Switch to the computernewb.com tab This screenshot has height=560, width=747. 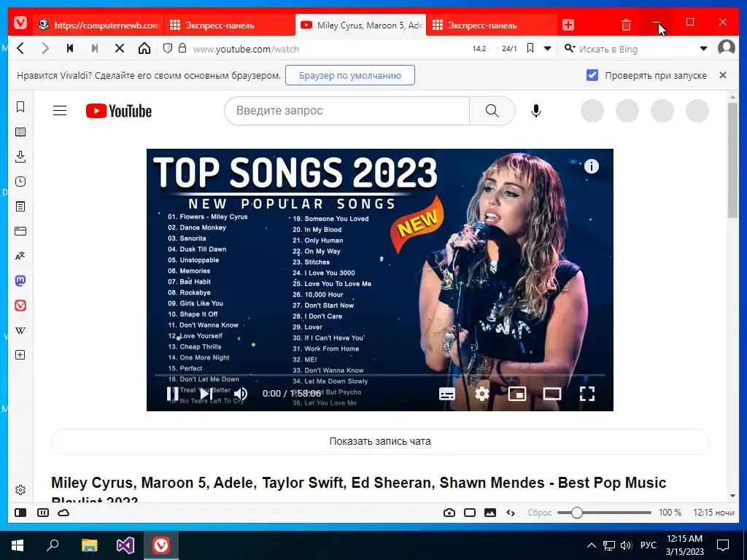point(98,25)
